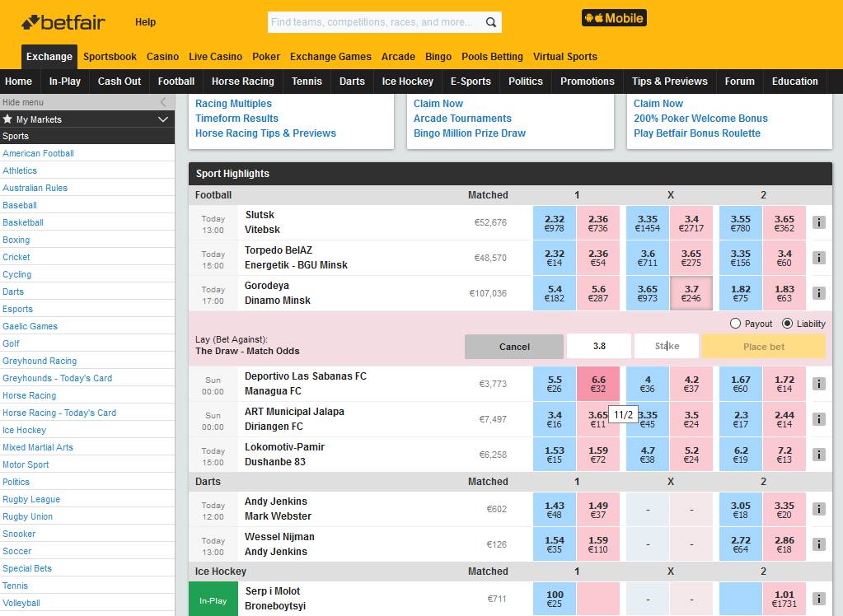Open info icon for Andy Jenkins vs Mark Webster
Image resolution: width=843 pixels, height=616 pixels.
819,508
